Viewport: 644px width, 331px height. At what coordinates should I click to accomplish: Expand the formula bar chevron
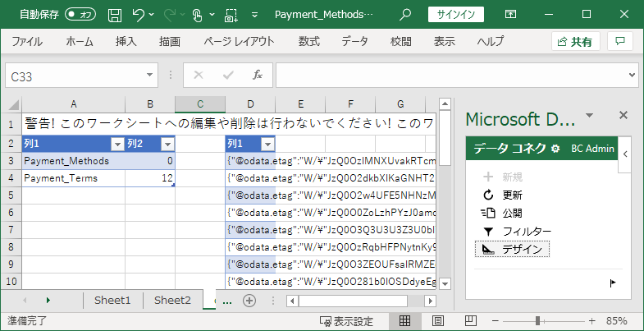(x=633, y=76)
